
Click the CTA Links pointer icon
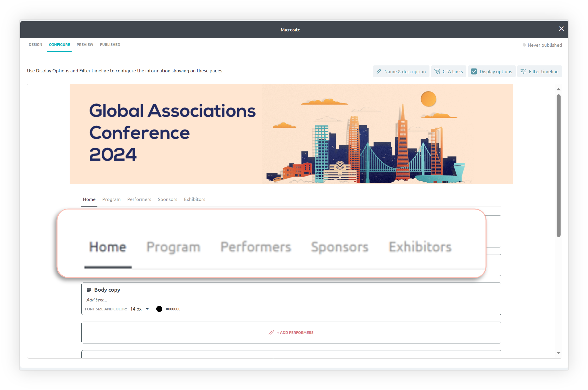(437, 71)
